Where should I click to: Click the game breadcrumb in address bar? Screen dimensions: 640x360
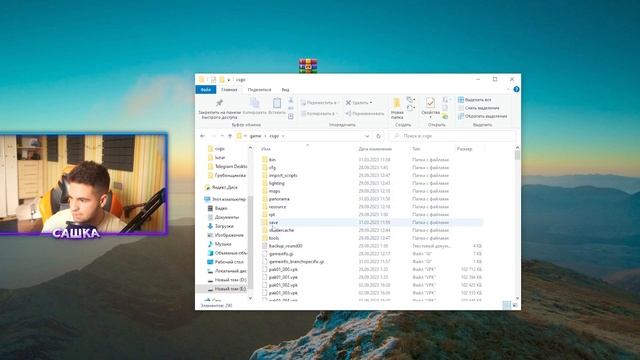coord(255,136)
